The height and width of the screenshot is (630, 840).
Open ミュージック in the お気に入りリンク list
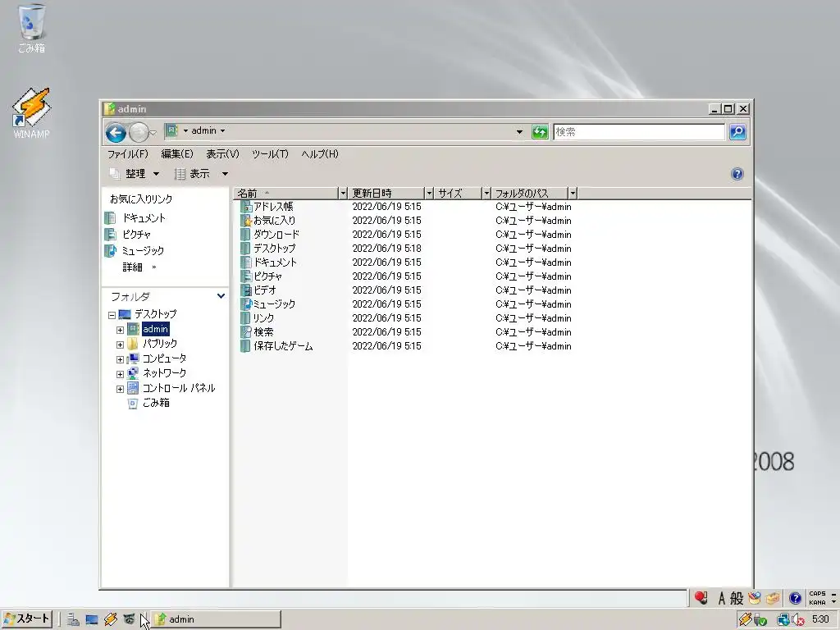[143, 251]
